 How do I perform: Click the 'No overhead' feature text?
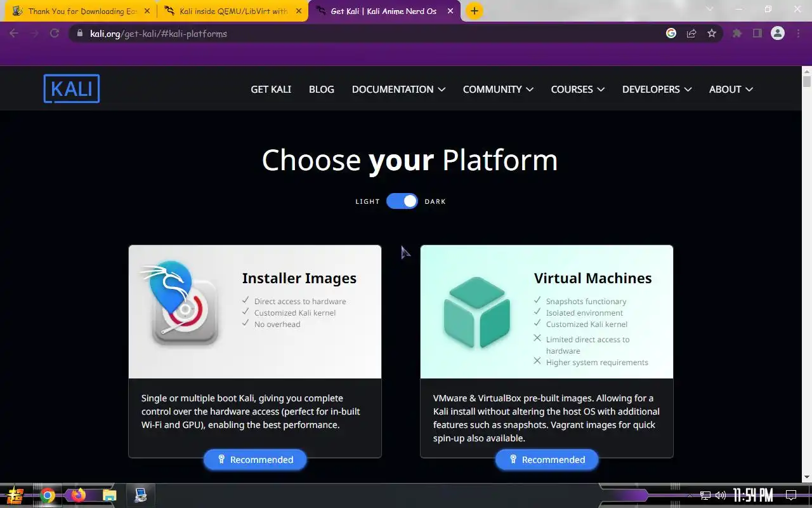point(277,324)
